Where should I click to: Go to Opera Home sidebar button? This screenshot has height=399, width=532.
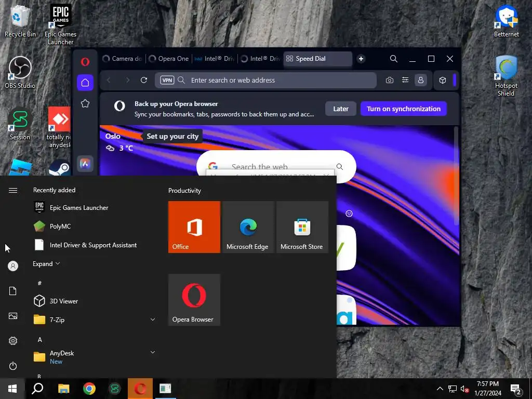(85, 83)
